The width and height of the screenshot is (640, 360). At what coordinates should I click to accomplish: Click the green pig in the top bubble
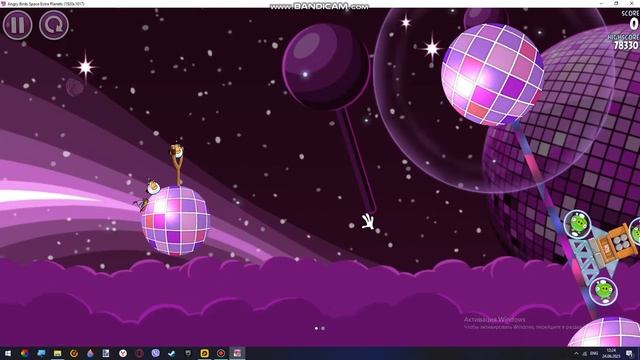577,224
